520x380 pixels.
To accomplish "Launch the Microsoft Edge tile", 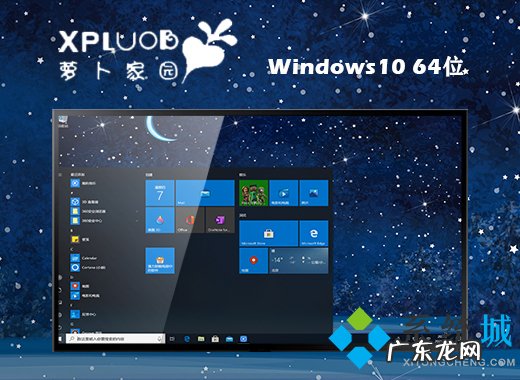I will point(314,233).
